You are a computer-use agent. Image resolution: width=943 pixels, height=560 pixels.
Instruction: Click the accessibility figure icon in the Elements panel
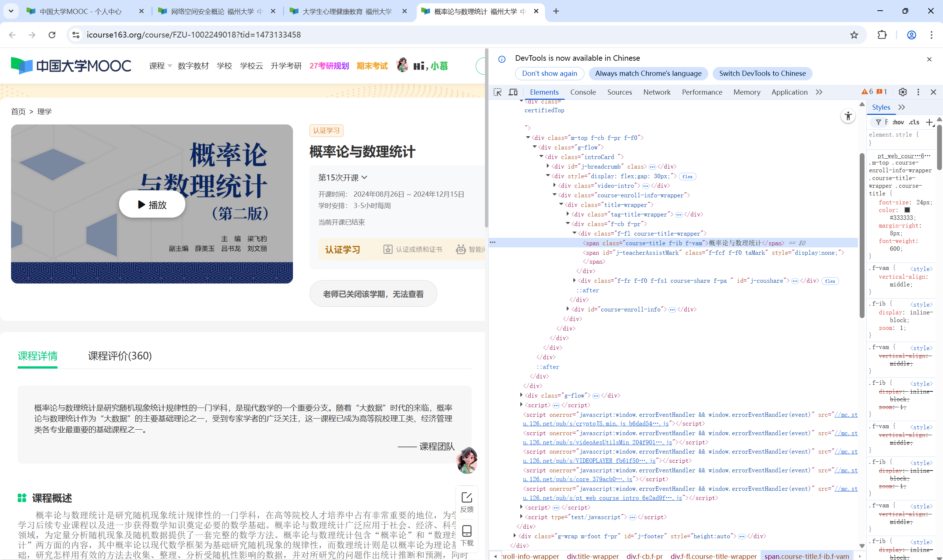click(848, 116)
